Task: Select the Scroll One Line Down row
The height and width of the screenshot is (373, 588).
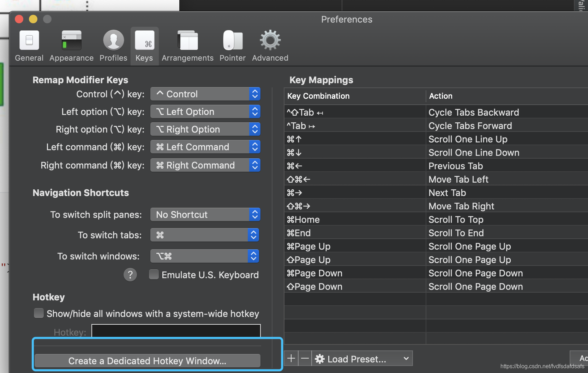Action: (436, 152)
